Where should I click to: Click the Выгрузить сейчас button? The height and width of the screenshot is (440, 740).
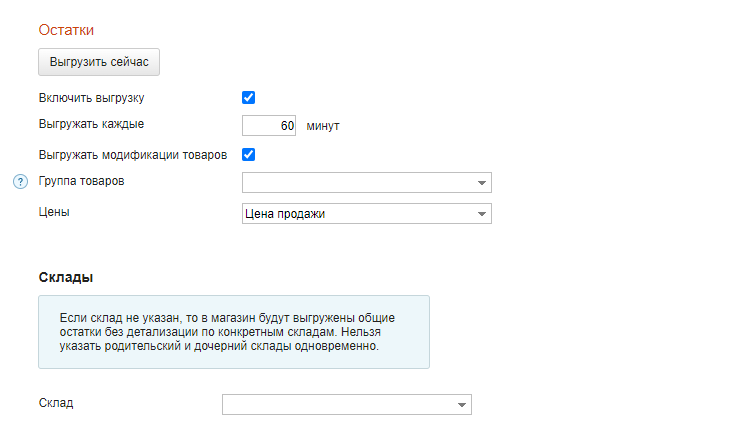(99, 62)
